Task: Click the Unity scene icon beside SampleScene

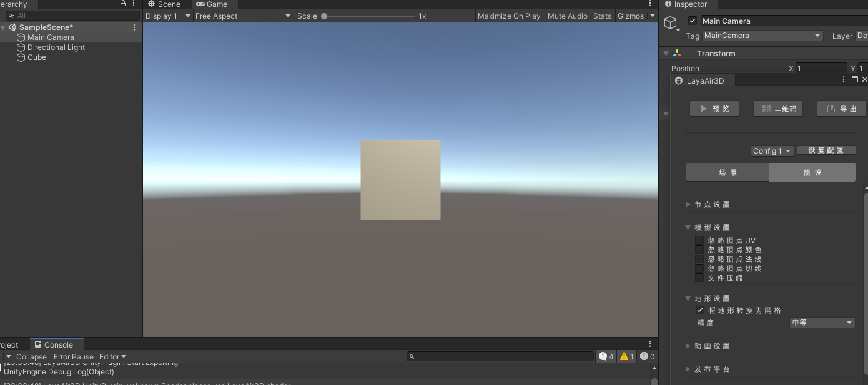Action: 12,27
